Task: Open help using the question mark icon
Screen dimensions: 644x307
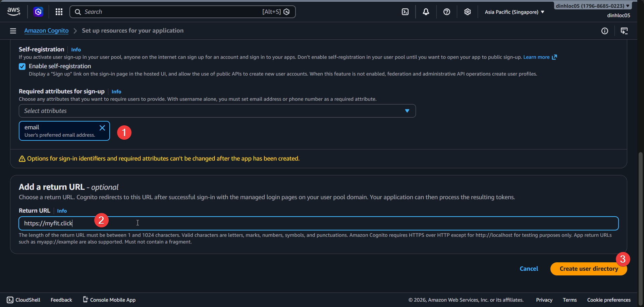Action: (446, 11)
